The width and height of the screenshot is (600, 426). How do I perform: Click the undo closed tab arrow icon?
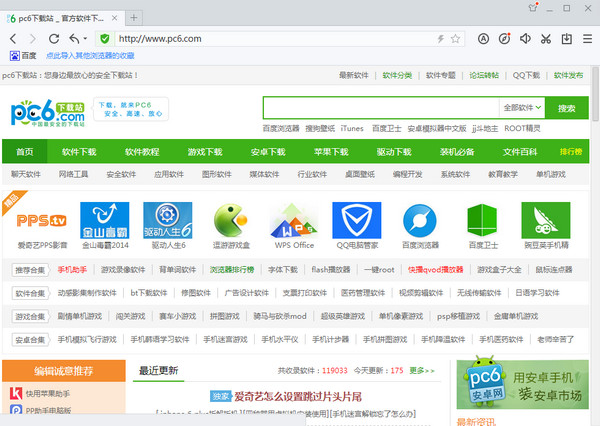point(74,39)
